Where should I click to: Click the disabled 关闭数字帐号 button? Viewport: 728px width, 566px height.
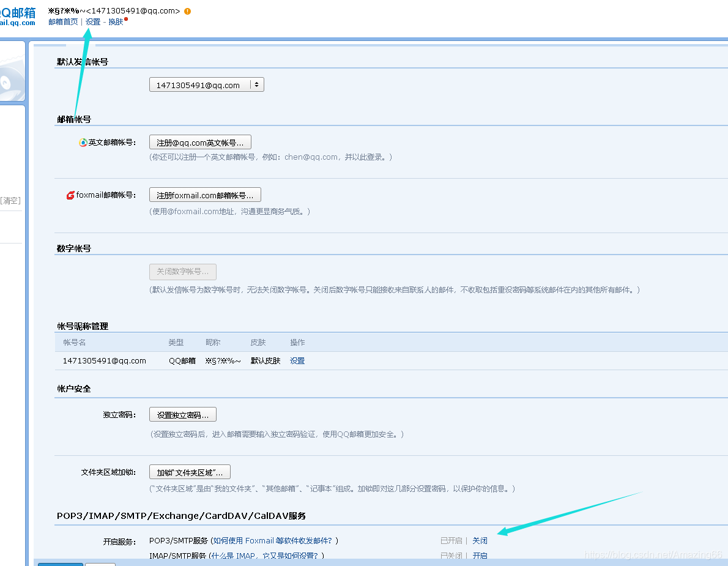click(183, 272)
